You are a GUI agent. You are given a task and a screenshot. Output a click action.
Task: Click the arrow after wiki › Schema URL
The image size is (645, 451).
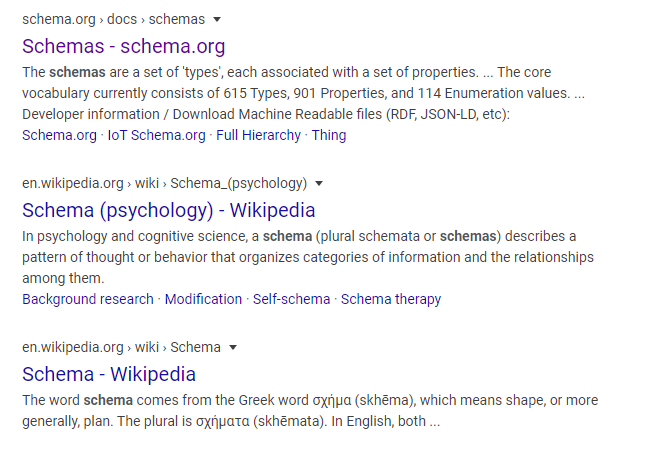click(233, 348)
